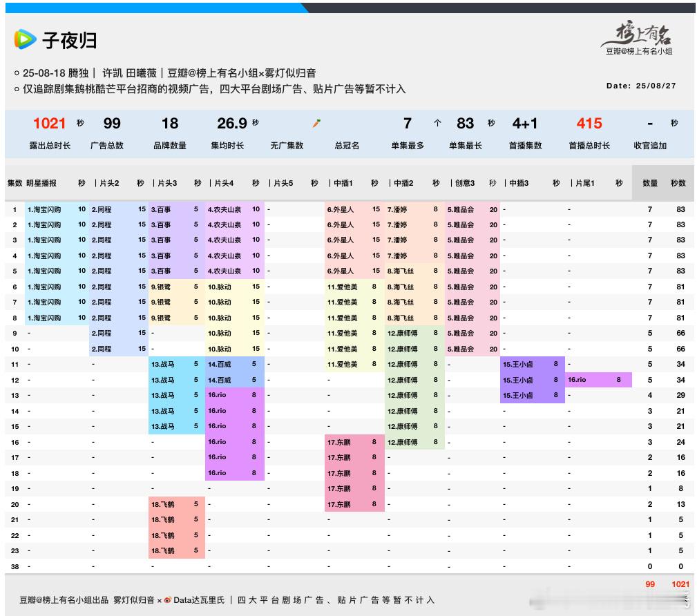Click 7.潘婷 in episode 4 row

click(x=397, y=256)
